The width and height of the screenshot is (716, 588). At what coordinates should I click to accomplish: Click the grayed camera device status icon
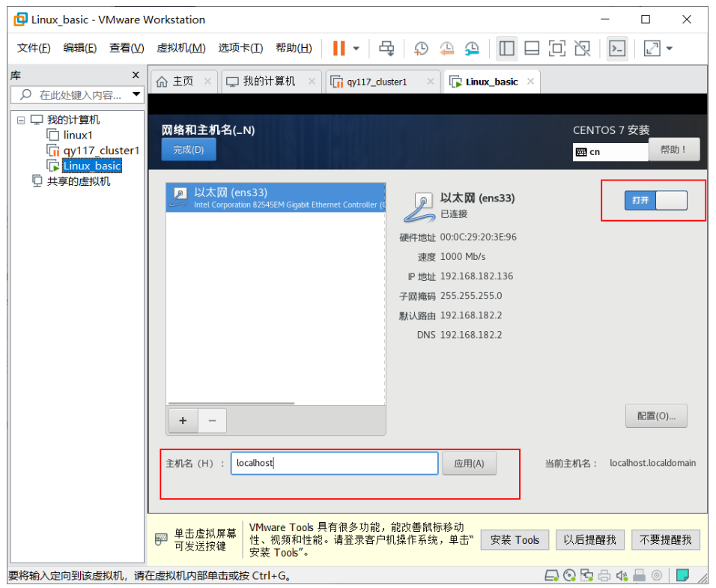657,575
